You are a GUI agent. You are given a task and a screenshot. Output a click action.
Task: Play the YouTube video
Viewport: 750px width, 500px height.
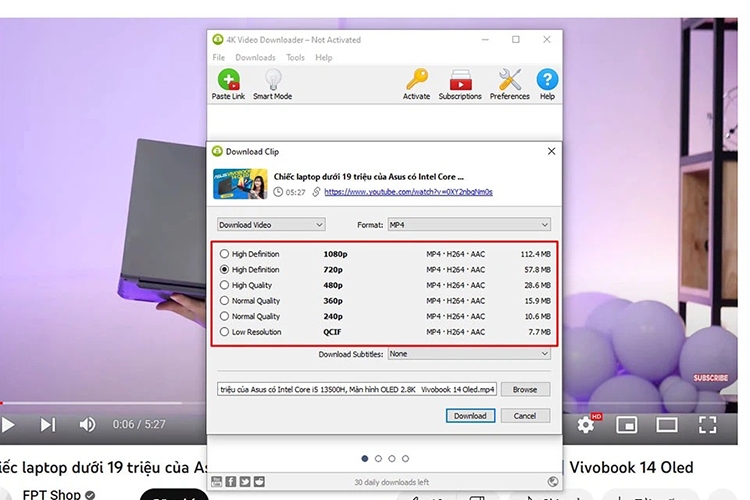8,424
